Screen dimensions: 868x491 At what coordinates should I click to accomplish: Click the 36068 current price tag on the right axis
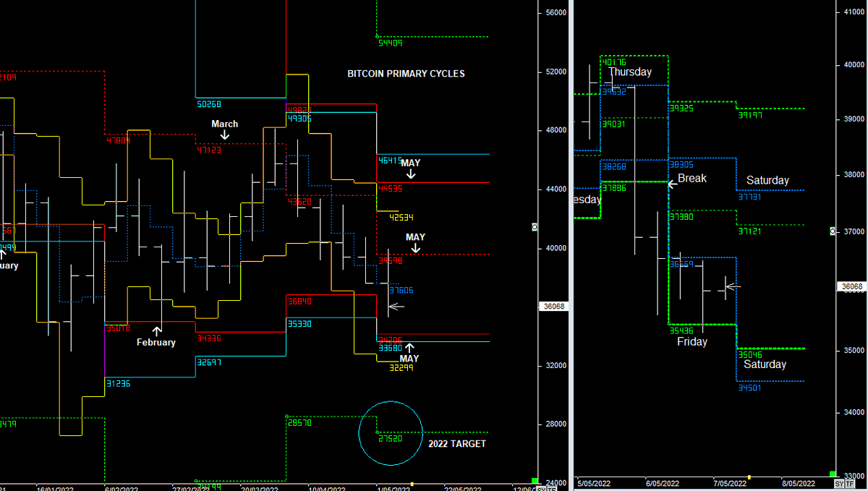click(x=853, y=287)
